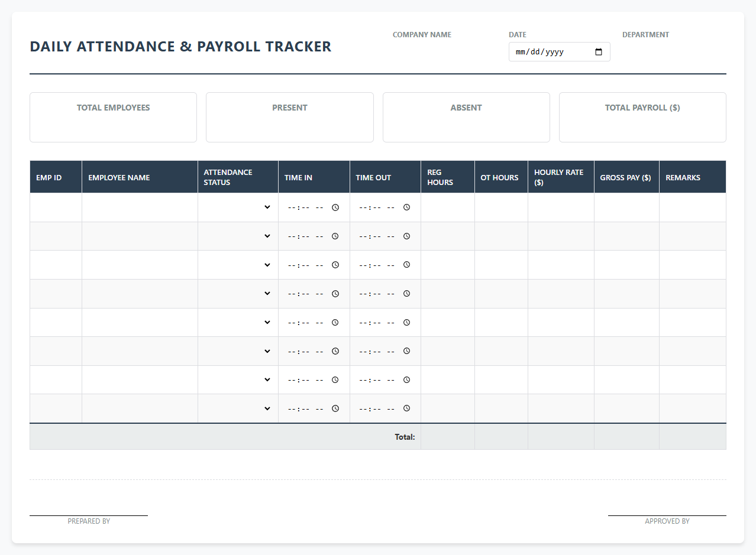Click fifth row Time Out clock icon
Screen dimensions: 756x555
coord(407,322)
